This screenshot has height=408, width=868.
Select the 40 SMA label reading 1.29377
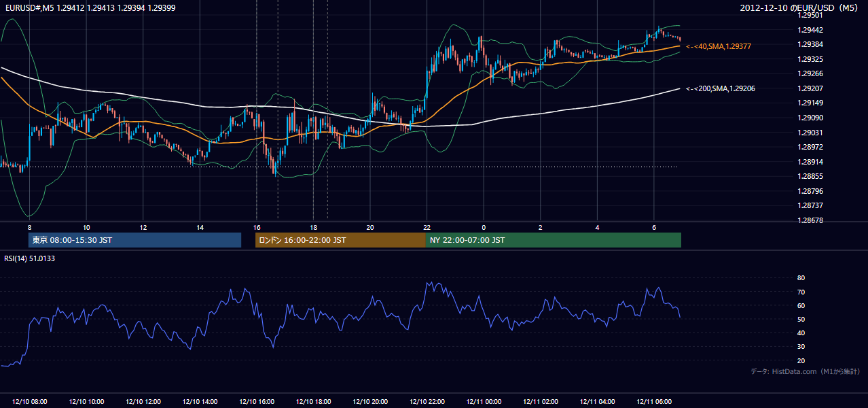[x=719, y=46]
